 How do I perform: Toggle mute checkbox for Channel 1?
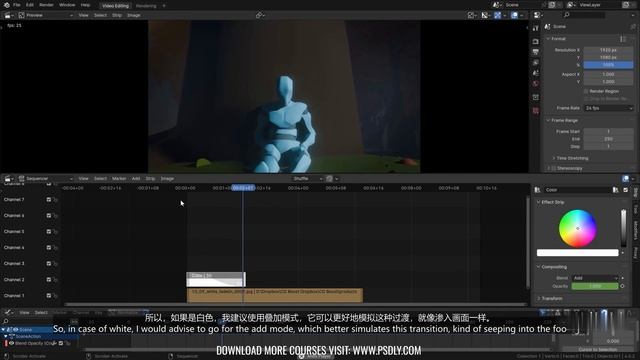tap(49, 296)
